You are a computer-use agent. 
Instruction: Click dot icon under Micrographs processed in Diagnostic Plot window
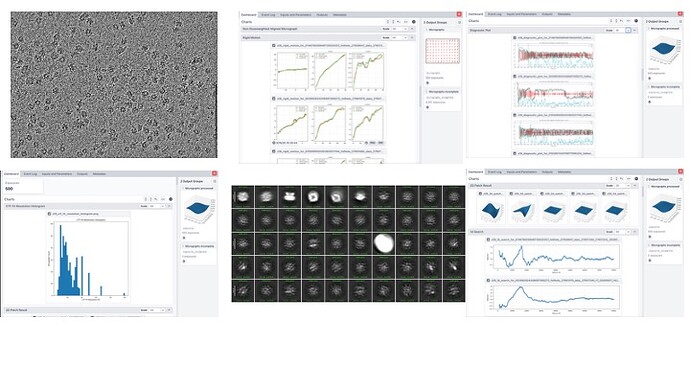[x=650, y=78]
